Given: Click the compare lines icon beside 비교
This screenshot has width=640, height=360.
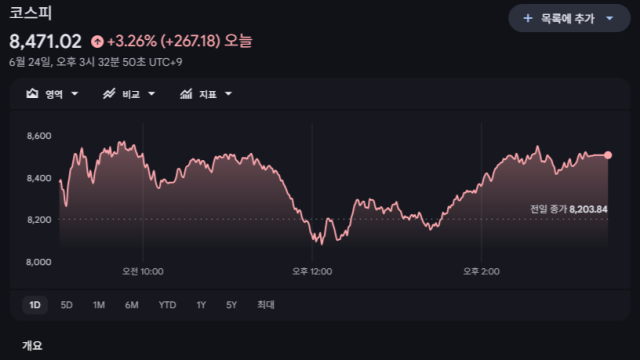Looking at the screenshot, I should pos(109,94).
